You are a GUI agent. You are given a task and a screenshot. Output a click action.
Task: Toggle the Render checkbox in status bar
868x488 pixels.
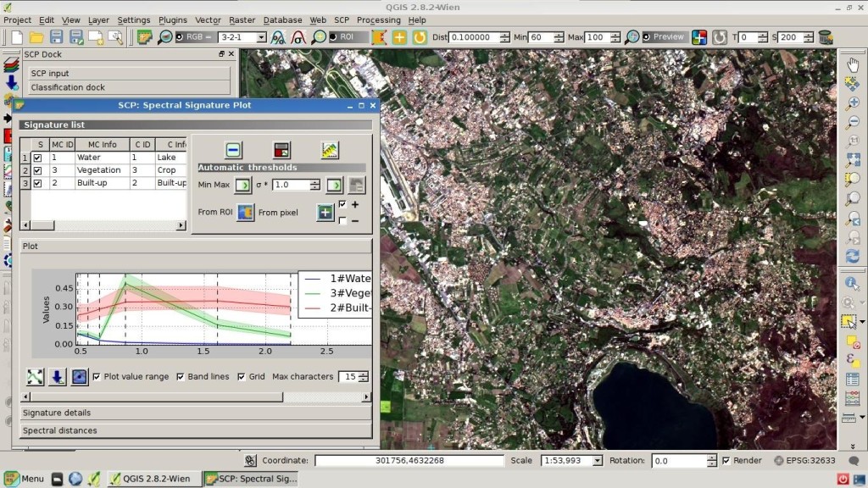pyautogui.click(x=726, y=460)
